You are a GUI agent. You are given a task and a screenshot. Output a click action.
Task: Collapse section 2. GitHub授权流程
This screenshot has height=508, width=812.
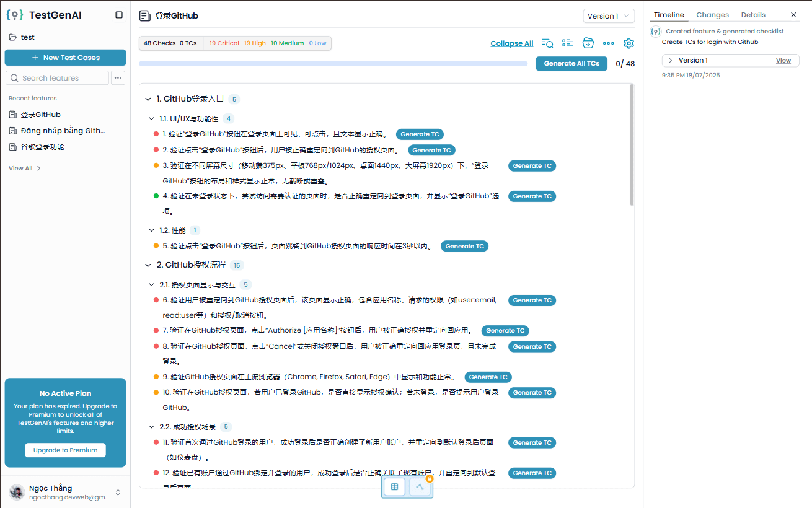[x=148, y=265]
